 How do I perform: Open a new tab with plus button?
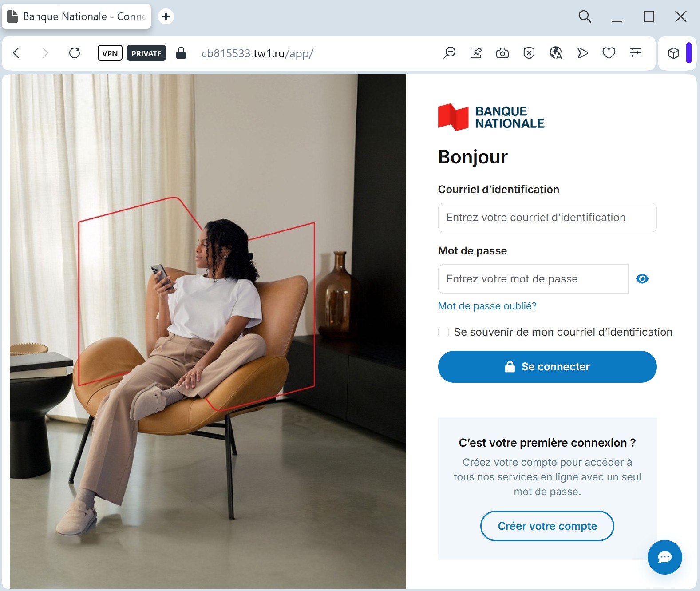(166, 16)
